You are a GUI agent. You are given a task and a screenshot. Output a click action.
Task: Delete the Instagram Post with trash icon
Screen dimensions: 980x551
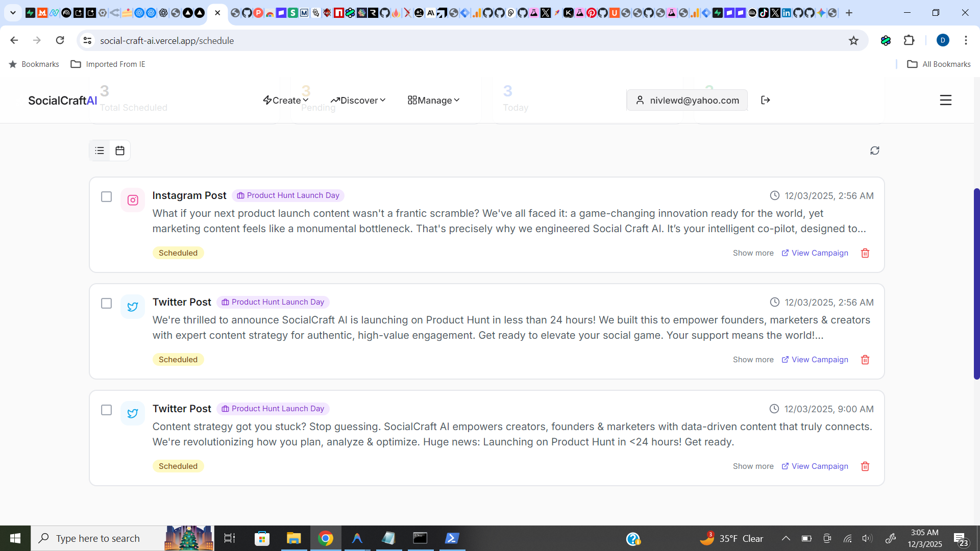coord(865,253)
